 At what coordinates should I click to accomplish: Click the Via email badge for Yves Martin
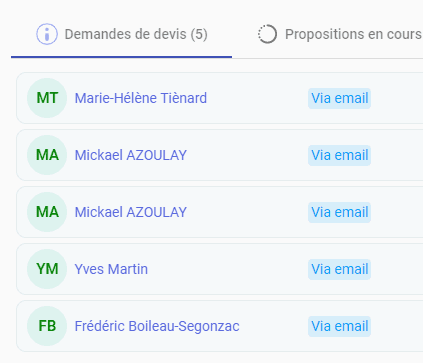pos(339,269)
